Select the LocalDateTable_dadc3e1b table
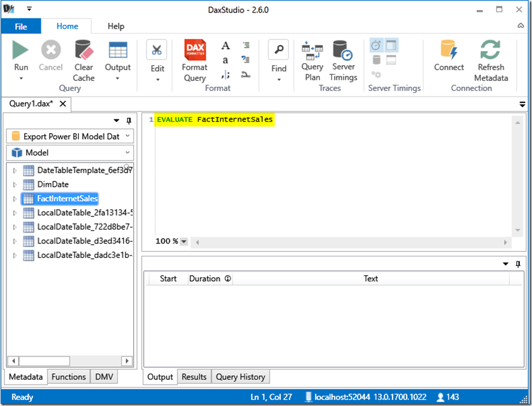The height and width of the screenshot is (406, 532). click(85, 255)
